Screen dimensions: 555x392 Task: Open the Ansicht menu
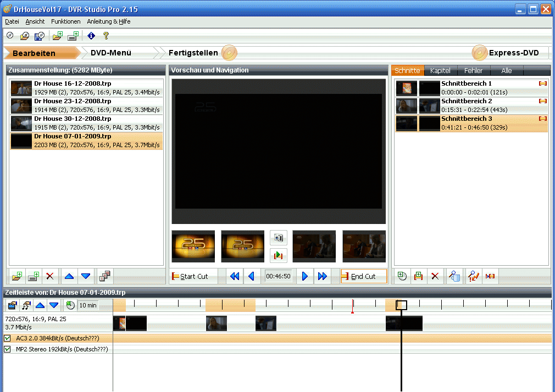[35, 21]
